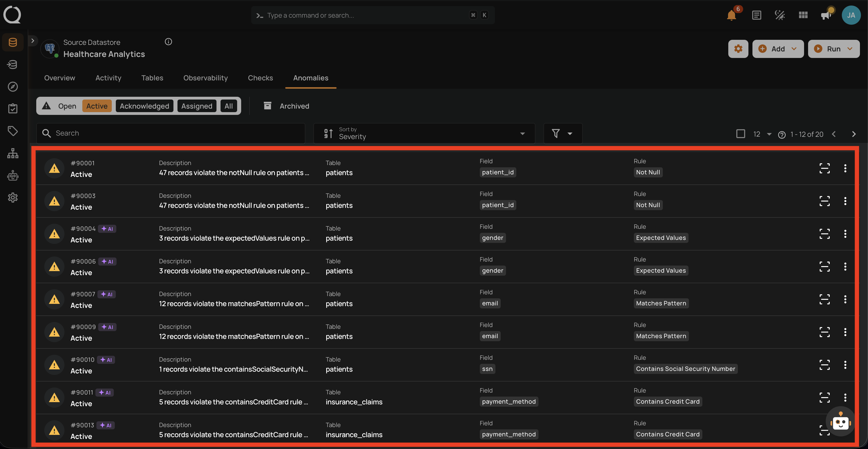Switch to the Tables tab
The image size is (868, 449).
tap(152, 78)
